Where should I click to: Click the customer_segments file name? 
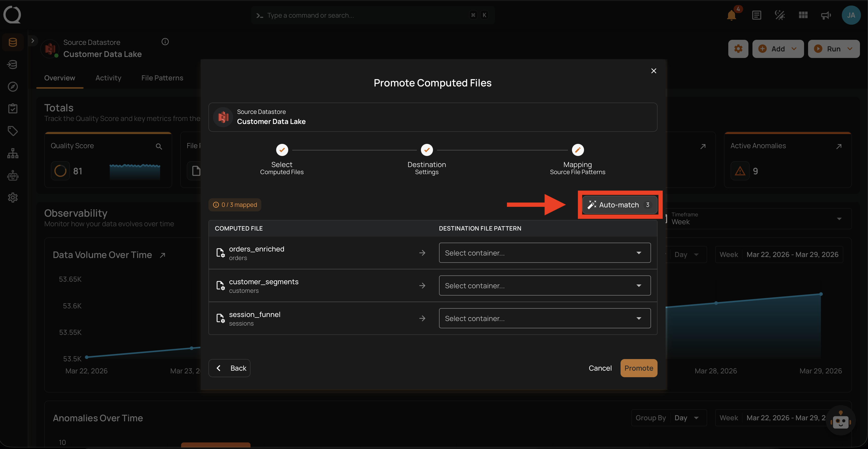point(264,282)
